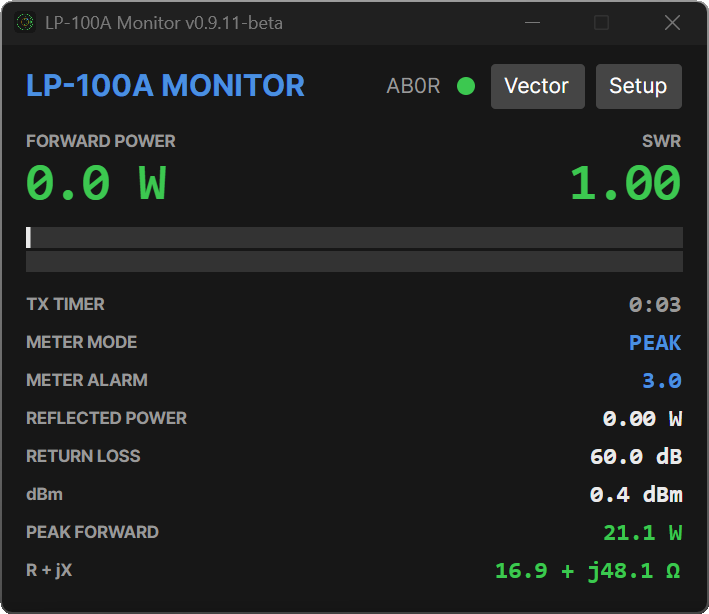This screenshot has width=709, height=614.
Task: Click the impedance value 16.9 + j48.1 Ω
Action: [588, 571]
